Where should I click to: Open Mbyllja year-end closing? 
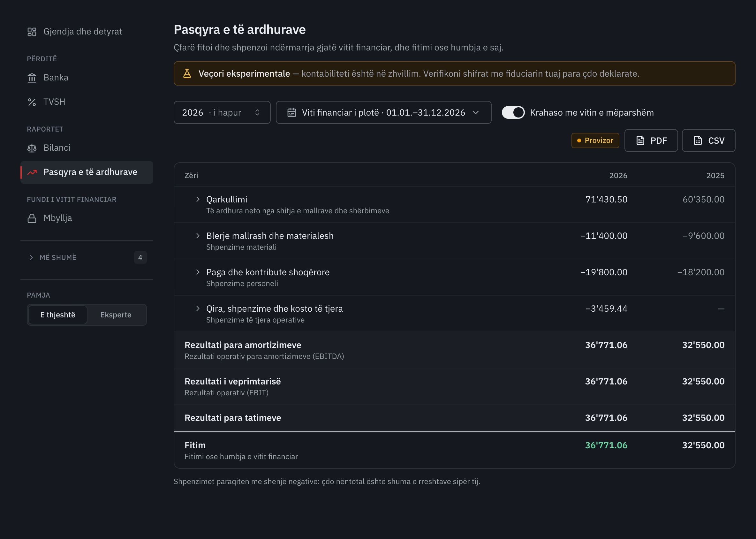[x=87, y=218]
